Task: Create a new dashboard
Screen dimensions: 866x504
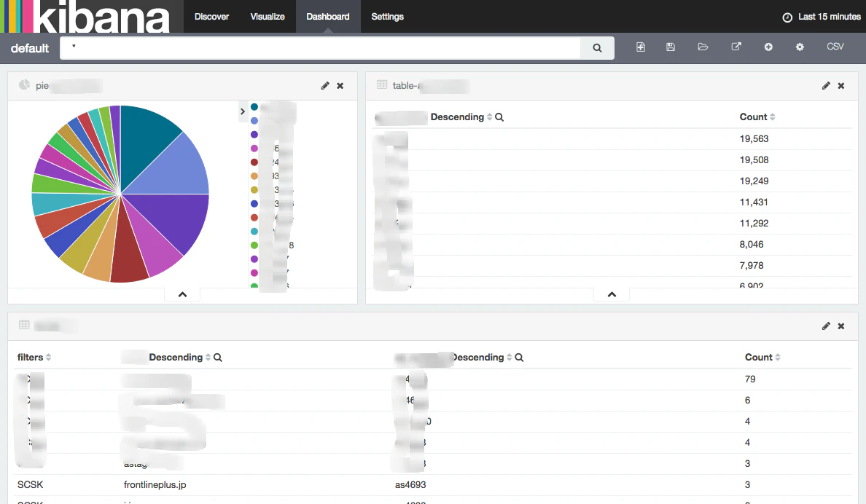Action: click(641, 47)
